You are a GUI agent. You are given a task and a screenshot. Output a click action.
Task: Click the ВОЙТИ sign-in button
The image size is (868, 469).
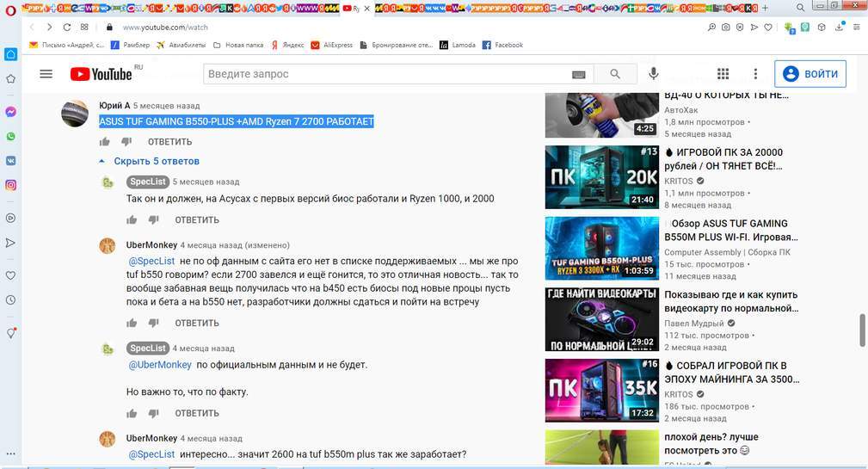coord(810,74)
